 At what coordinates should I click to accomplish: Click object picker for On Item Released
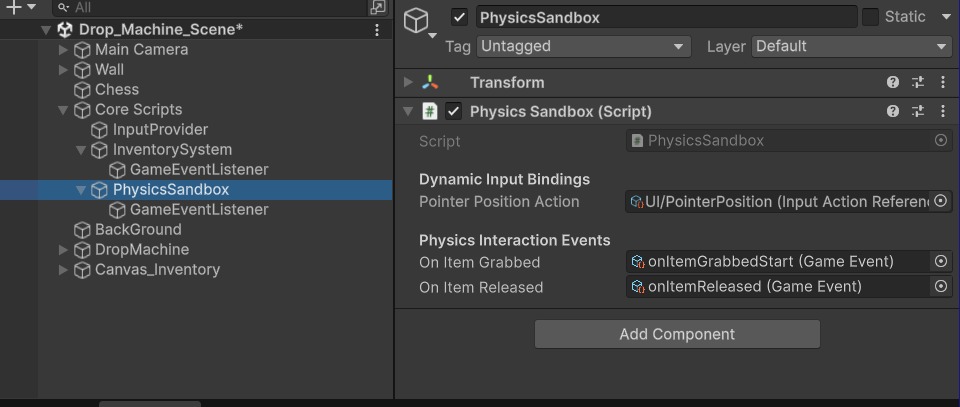click(941, 286)
